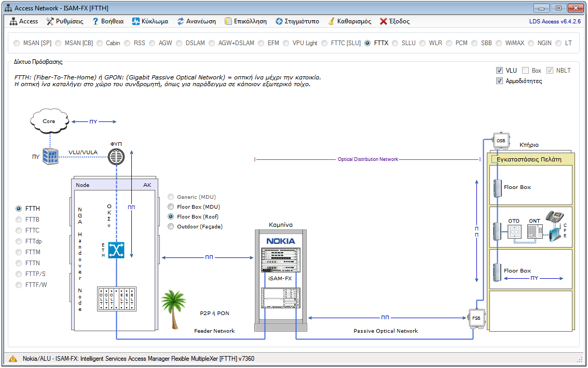
Task: Open the Access menu
Action: [24, 21]
